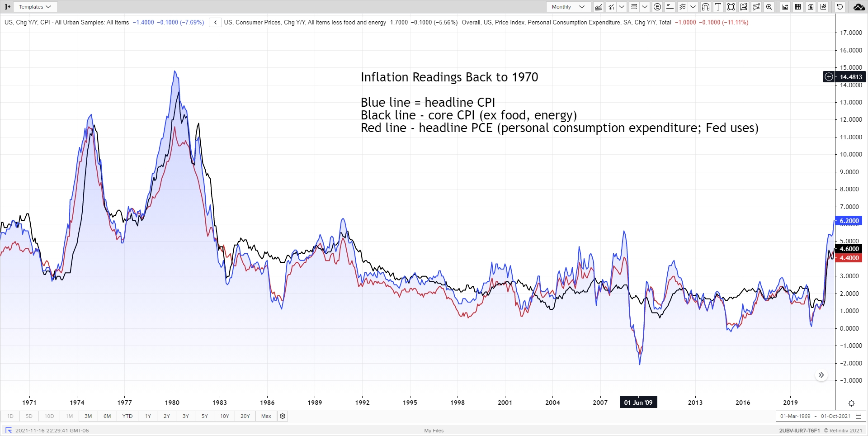
Task: Open the Templates dropdown
Action: coord(35,7)
